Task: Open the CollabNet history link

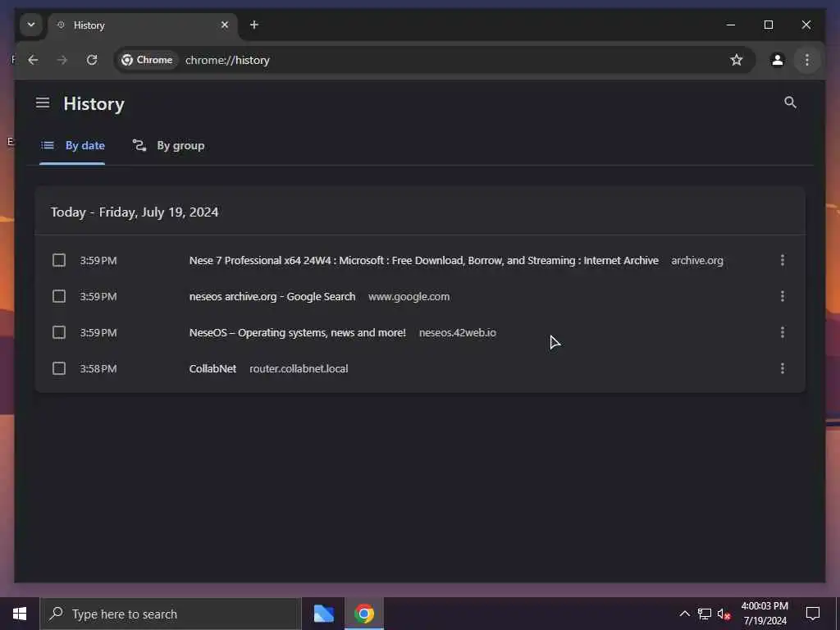Action: [212, 368]
